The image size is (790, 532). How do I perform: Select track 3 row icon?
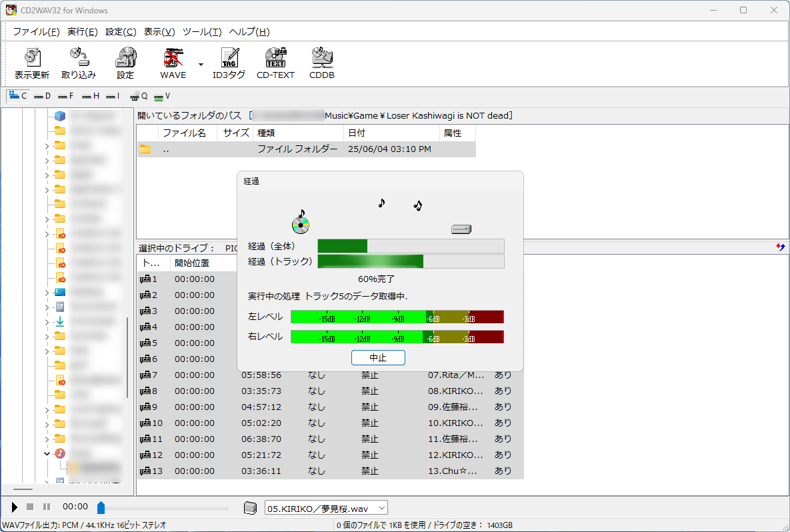click(145, 311)
